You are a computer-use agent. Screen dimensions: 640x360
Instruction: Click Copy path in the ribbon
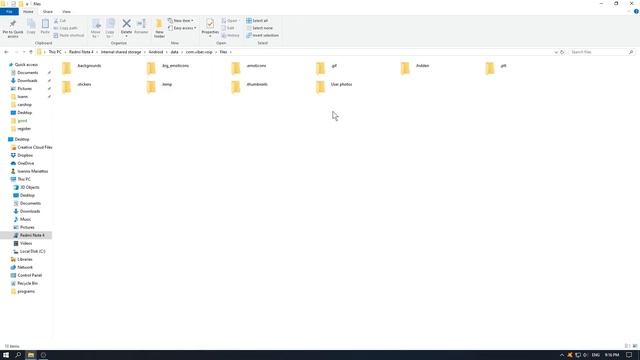coord(66,28)
